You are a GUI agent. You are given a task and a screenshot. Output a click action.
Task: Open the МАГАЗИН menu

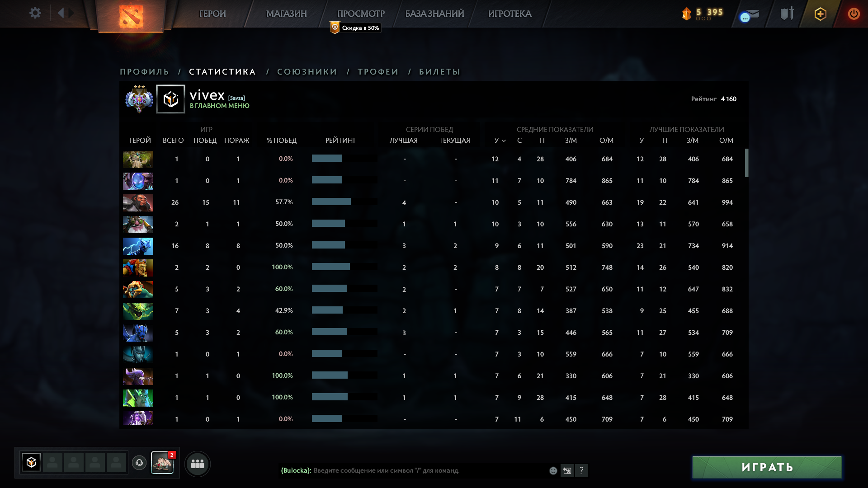point(287,14)
